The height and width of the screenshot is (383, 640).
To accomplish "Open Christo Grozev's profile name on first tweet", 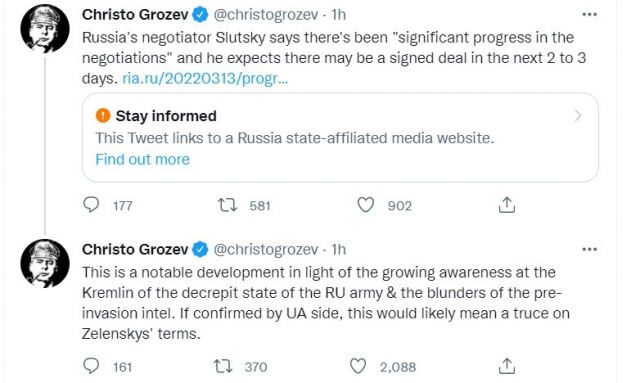I will point(135,15).
